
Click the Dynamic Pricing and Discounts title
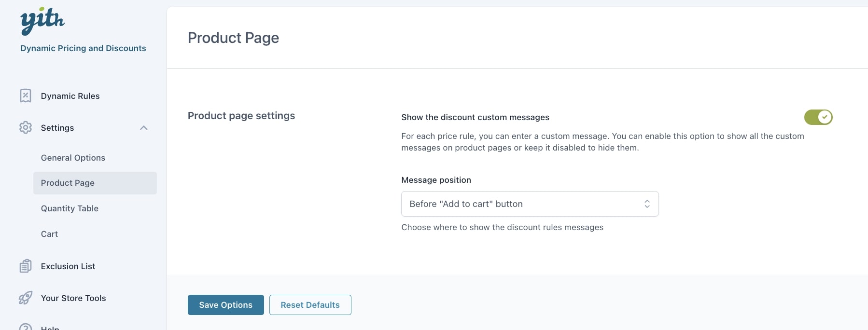click(83, 48)
